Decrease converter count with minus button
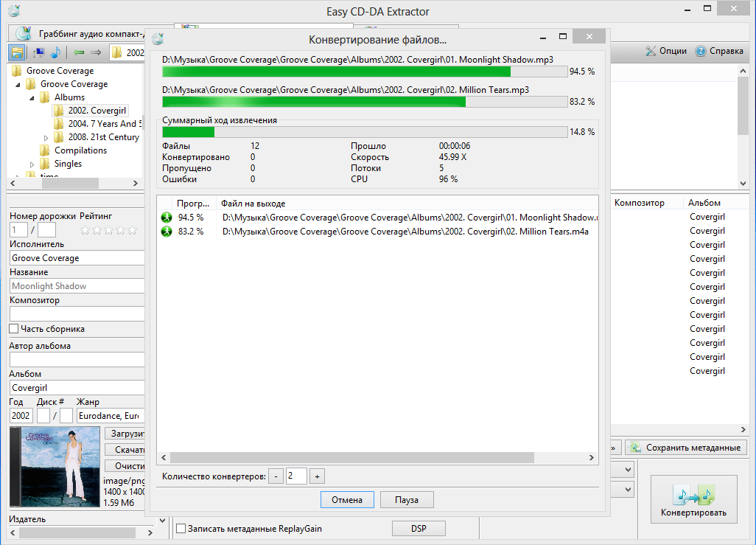Screen dimensions: 756x545 276,476
